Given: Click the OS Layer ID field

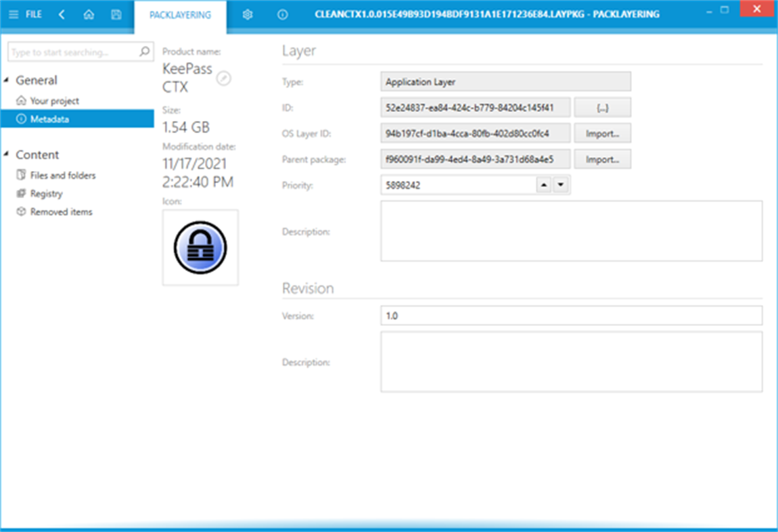Looking at the screenshot, I should [x=476, y=133].
